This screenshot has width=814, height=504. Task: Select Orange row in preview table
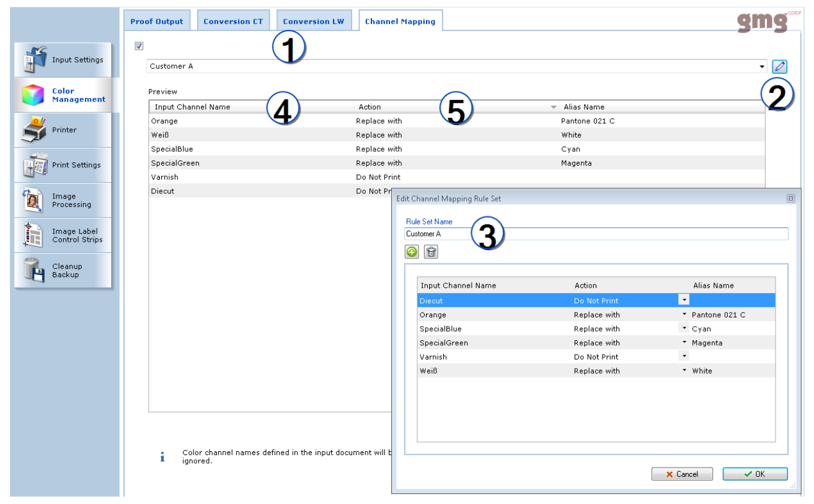tap(457, 121)
